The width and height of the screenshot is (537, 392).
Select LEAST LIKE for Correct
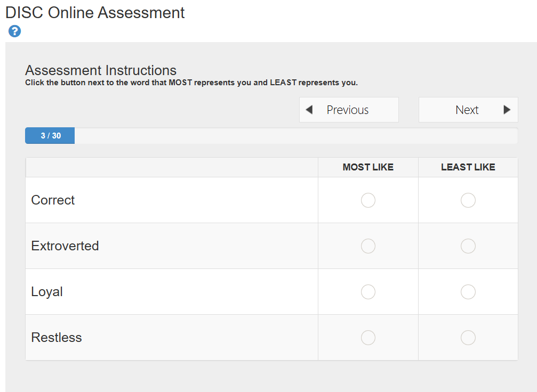[x=468, y=200]
